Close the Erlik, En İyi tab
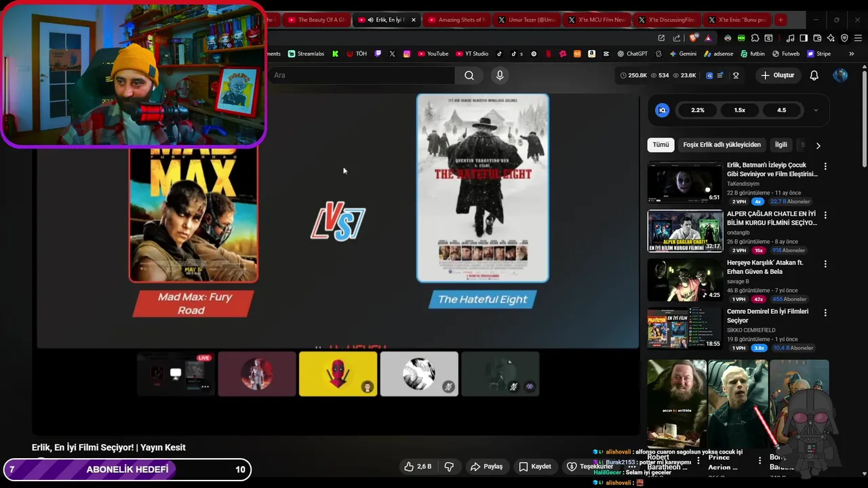The height and width of the screenshot is (488, 868). click(x=413, y=20)
